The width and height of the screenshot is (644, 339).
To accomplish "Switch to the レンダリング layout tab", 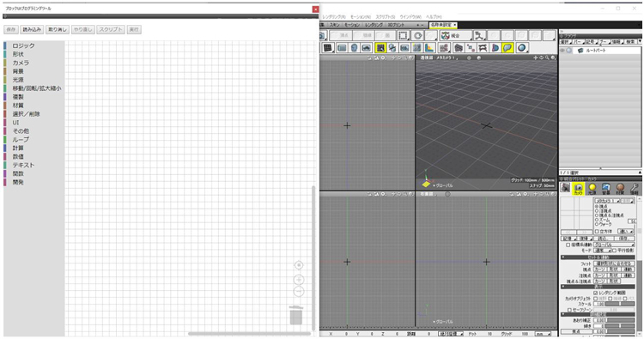I will [374, 25].
